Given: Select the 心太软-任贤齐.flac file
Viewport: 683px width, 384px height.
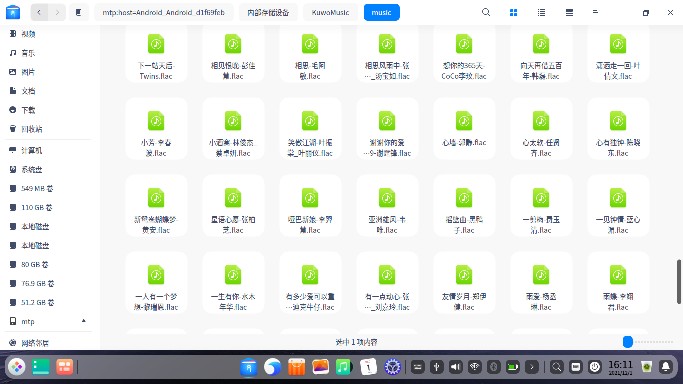Looking at the screenshot, I should click(541, 128).
